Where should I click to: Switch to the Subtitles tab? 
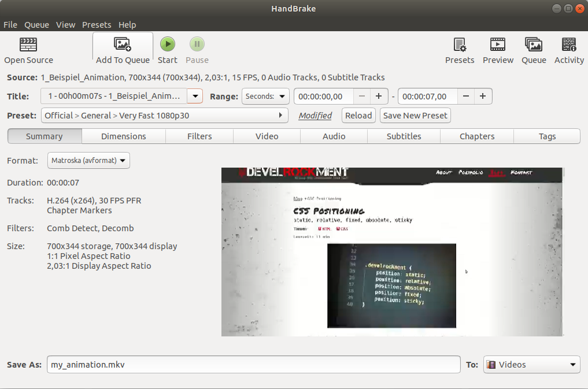[x=404, y=136]
